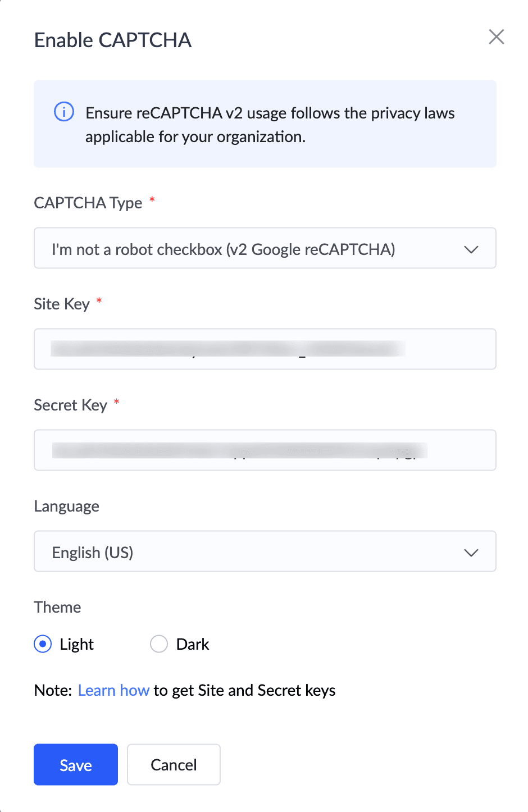Close the Enable CAPTCHA dialog
528x812 pixels.
497,37
